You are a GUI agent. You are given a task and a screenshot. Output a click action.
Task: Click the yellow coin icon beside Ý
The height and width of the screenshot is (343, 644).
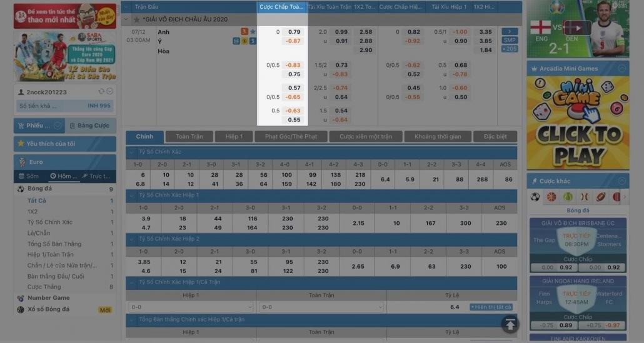pyautogui.click(x=244, y=41)
